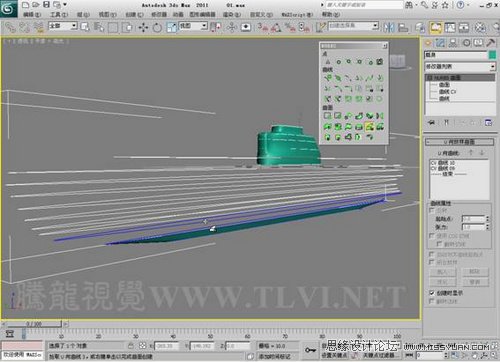
Task: Choose the Select and Move tool
Action: point(143,27)
